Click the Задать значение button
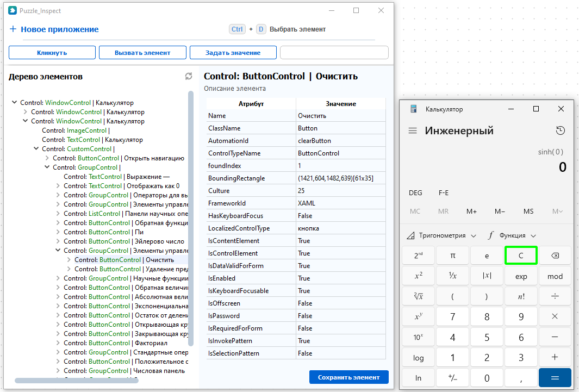 [x=233, y=52]
